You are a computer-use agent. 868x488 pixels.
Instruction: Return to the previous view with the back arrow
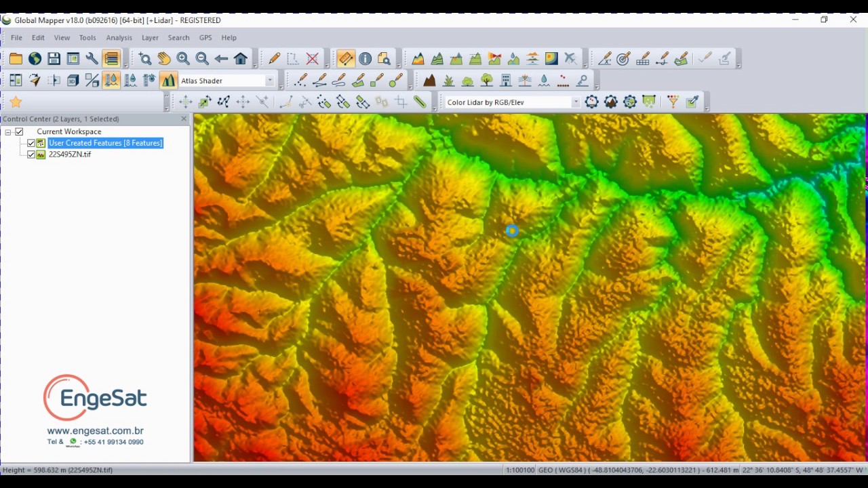point(221,59)
